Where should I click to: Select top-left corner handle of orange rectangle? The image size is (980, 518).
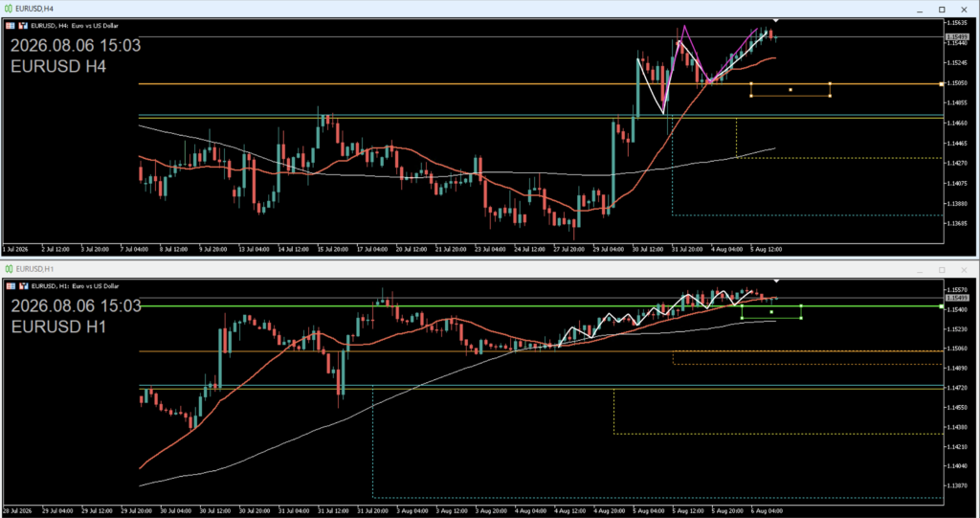750,84
